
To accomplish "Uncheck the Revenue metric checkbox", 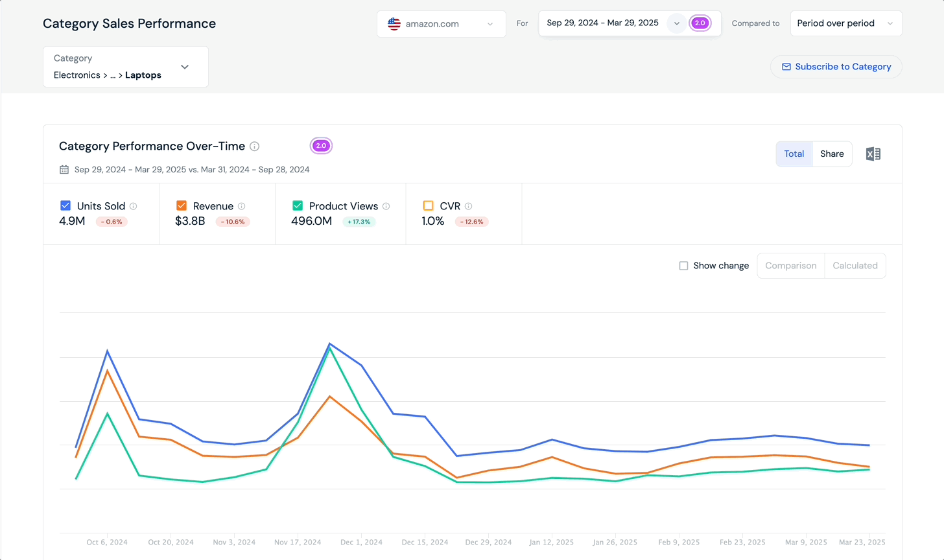I will pos(181,205).
